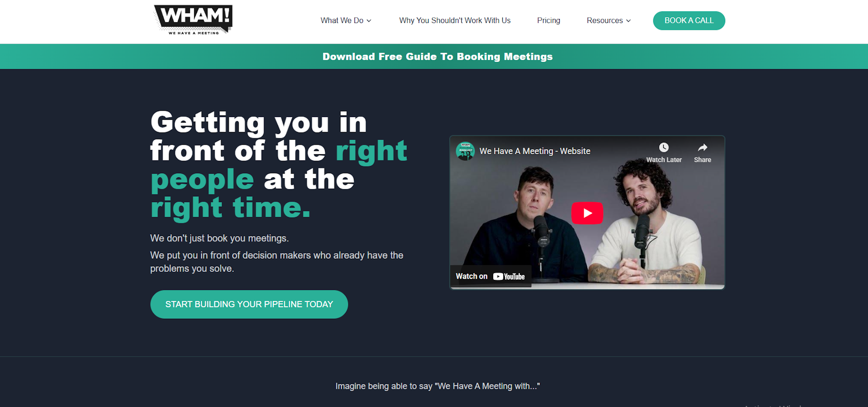Click the BOOK A CALL button

click(689, 21)
